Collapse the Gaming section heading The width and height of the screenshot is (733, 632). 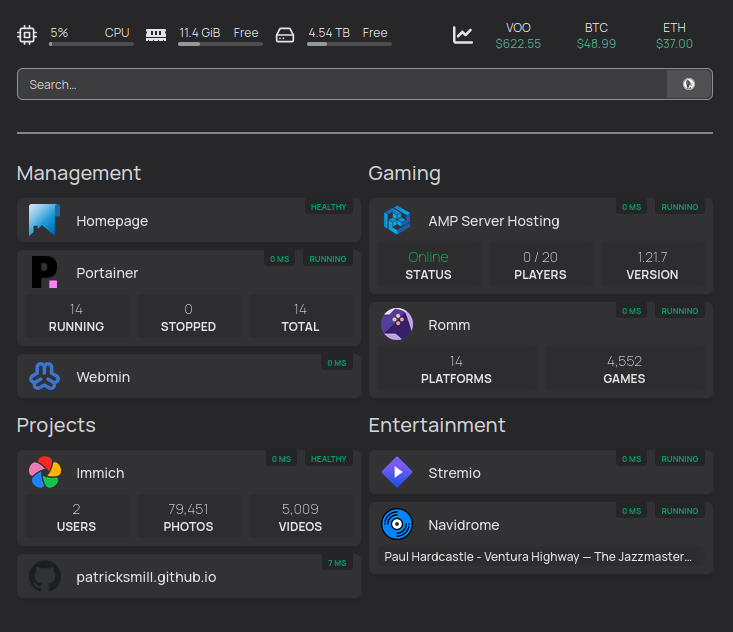click(x=404, y=173)
